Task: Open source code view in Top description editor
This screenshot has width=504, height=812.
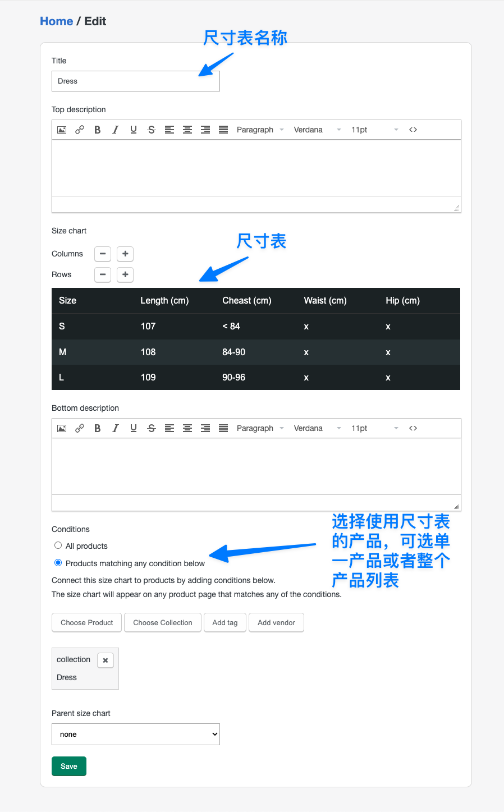Action: (x=413, y=130)
